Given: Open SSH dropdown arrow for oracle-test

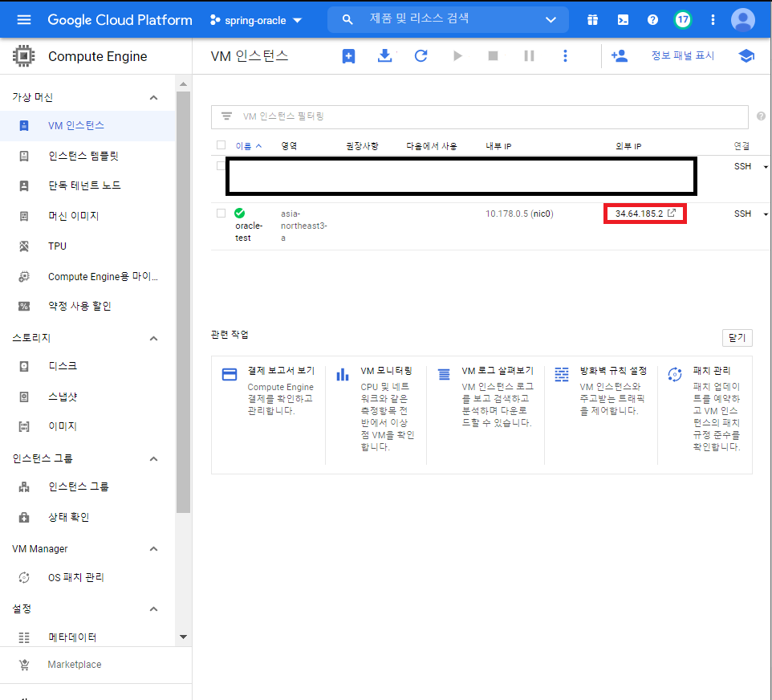Looking at the screenshot, I should 766,214.
